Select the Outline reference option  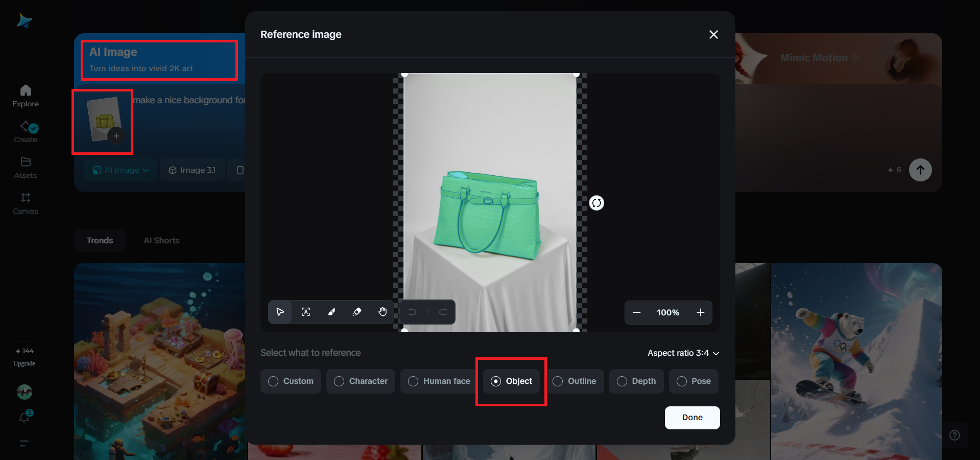click(x=575, y=381)
